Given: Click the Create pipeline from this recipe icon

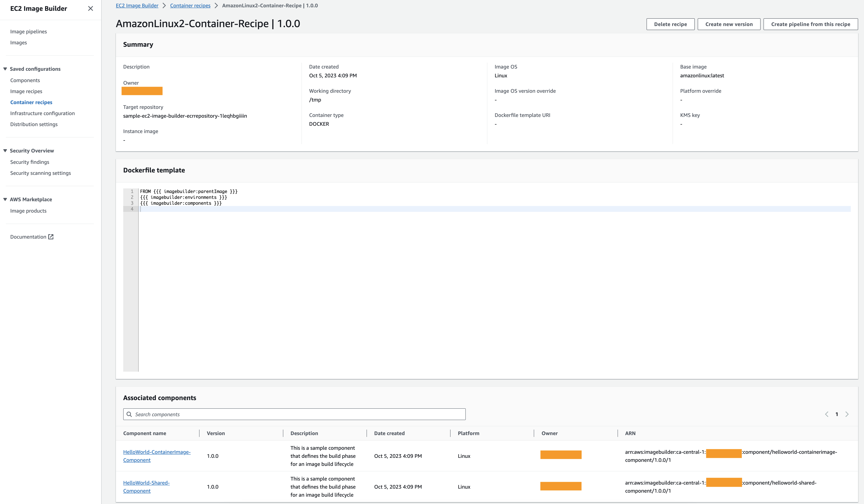Looking at the screenshot, I should tap(811, 24).
